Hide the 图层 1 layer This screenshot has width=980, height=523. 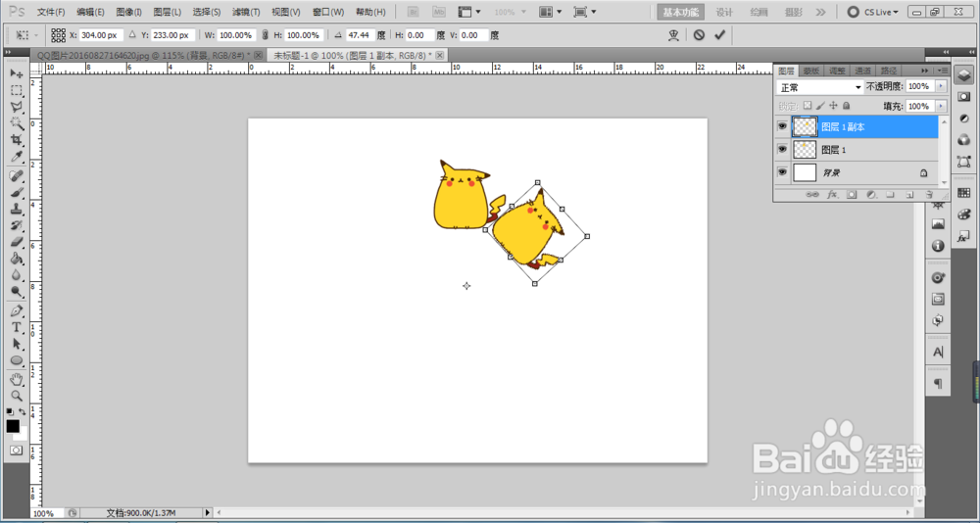781,149
